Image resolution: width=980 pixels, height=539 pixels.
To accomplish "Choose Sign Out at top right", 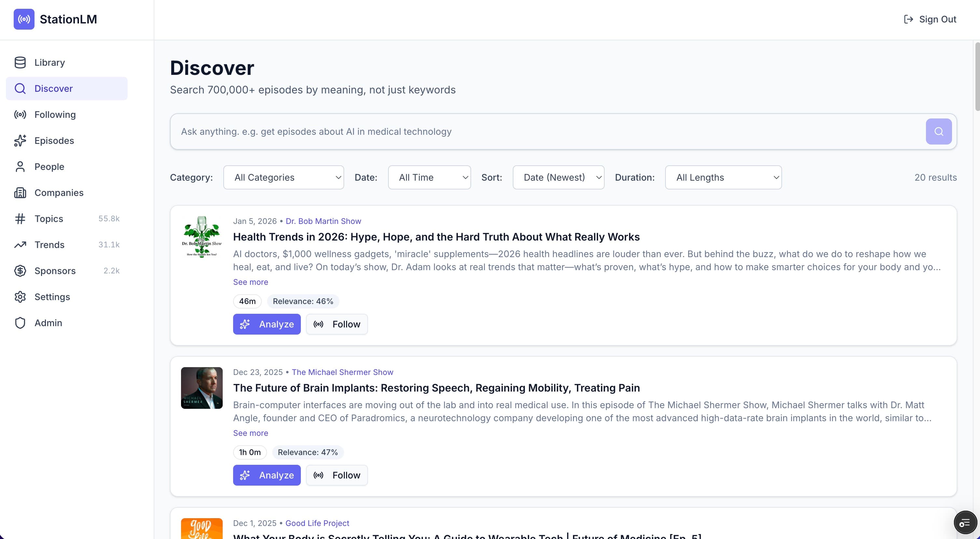I will tap(930, 19).
